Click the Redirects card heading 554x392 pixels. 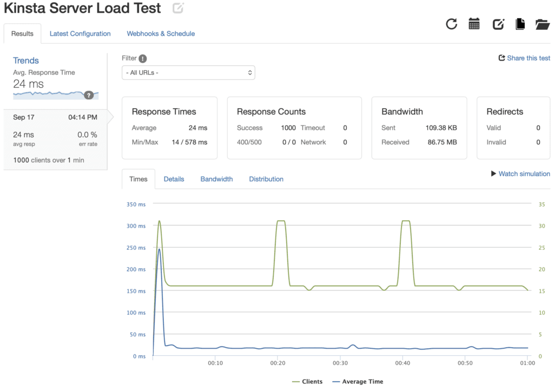pos(505,111)
